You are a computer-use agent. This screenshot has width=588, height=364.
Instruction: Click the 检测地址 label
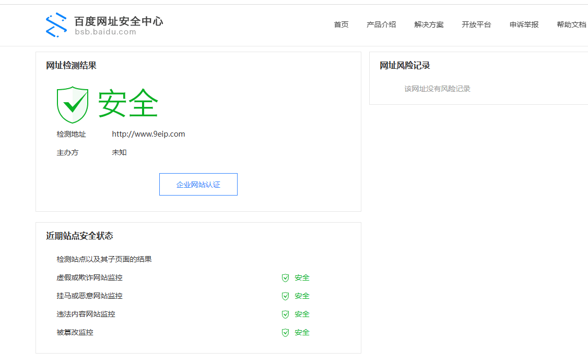pos(71,134)
